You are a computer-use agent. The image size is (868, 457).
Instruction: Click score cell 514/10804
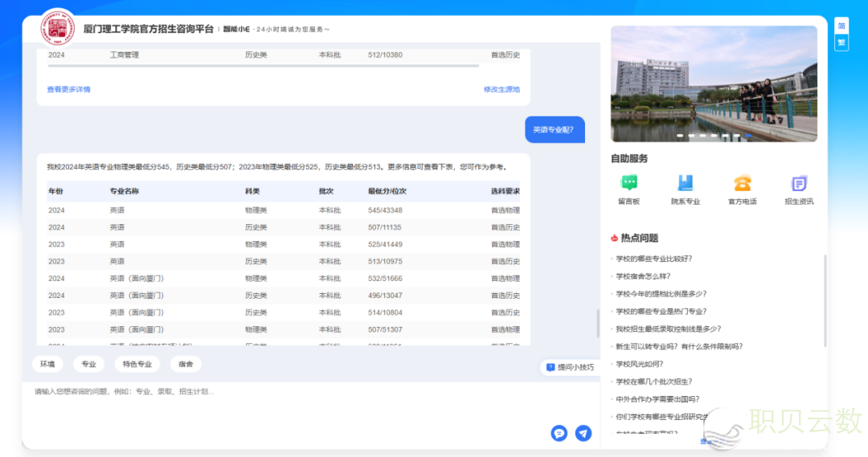pyautogui.click(x=385, y=312)
